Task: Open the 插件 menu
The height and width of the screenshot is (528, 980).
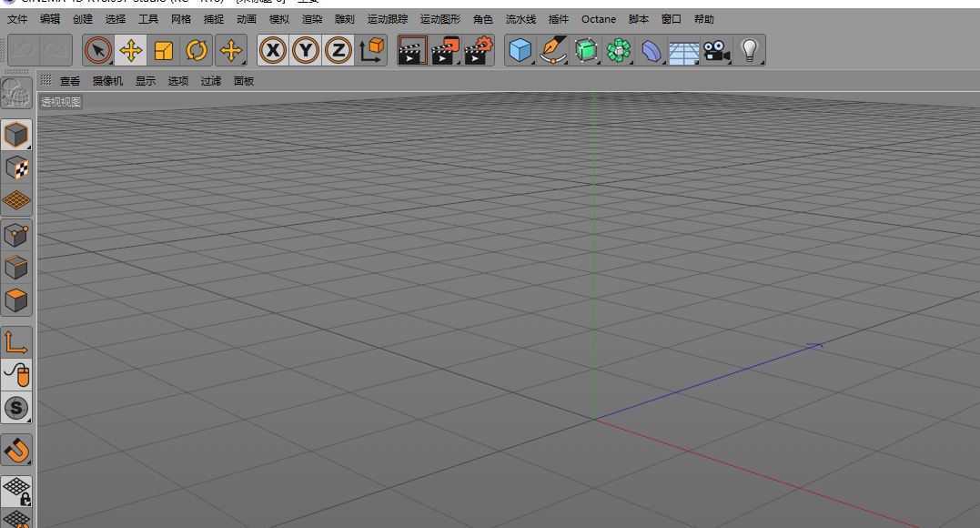Action: pyautogui.click(x=559, y=19)
